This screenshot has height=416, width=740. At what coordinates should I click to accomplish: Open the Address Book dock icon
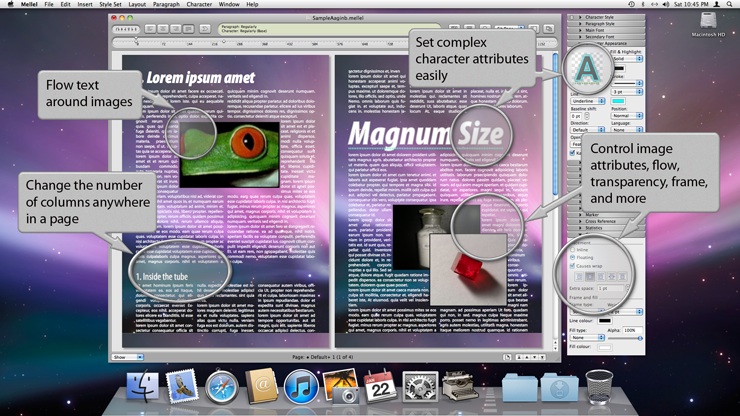coord(261,386)
